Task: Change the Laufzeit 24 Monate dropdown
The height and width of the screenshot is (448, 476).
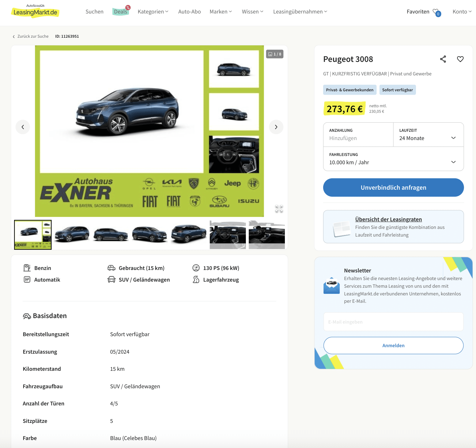Action: [428, 135]
